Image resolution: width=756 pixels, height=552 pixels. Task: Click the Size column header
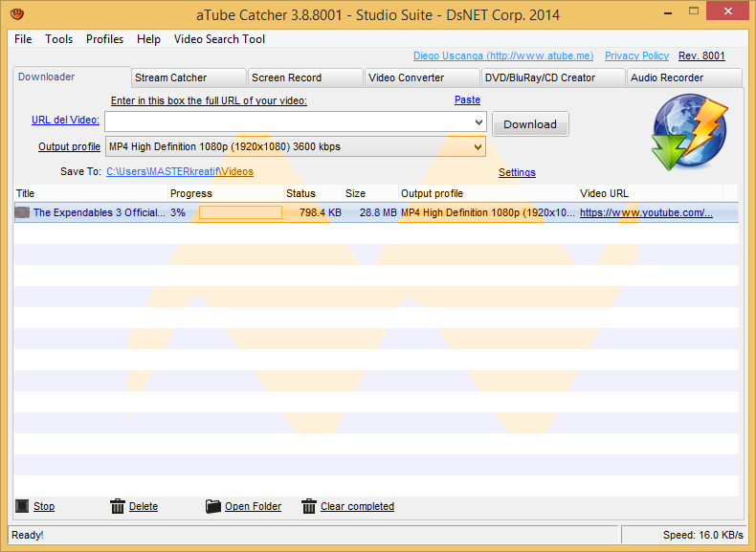click(370, 193)
